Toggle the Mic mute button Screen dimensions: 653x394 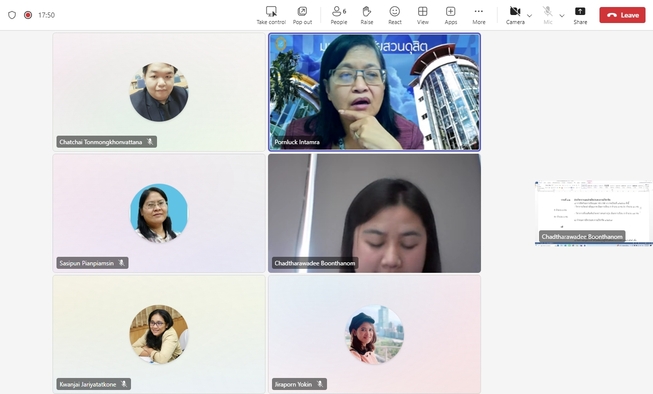point(548,15)
